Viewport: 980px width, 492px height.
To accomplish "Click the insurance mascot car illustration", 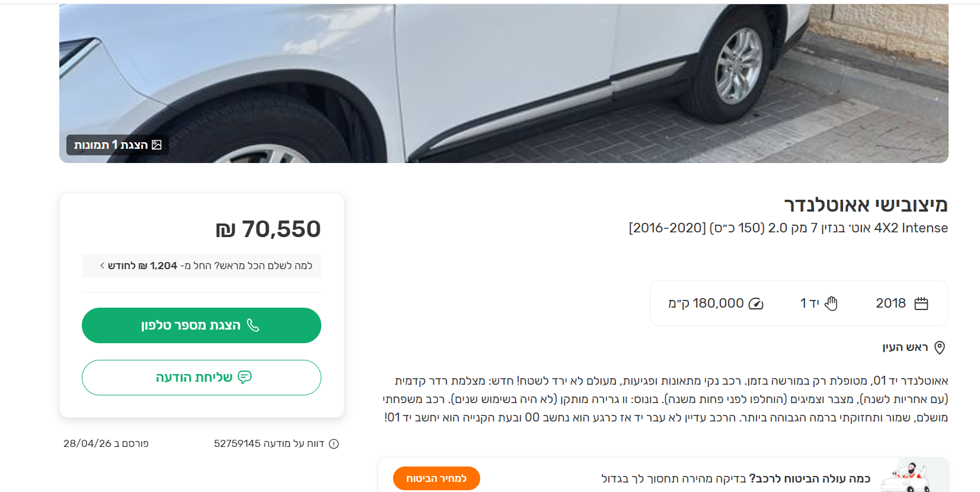I will [x=905, y=477].
